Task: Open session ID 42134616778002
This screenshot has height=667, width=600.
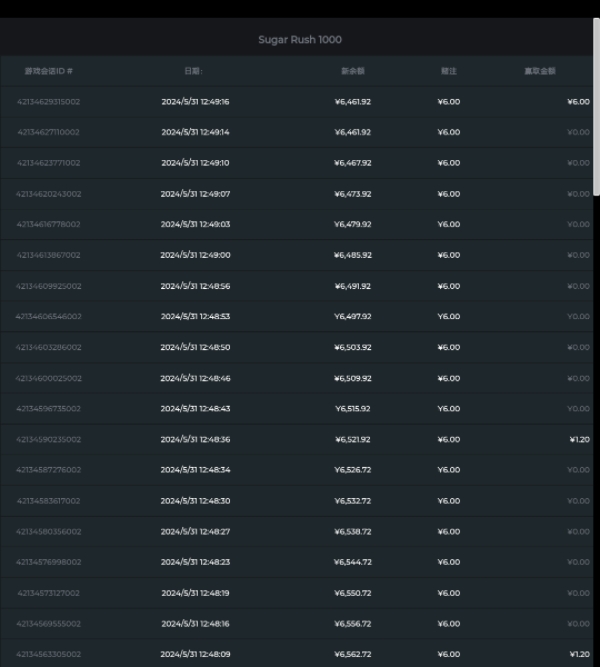Action: (x=49, y=224)
